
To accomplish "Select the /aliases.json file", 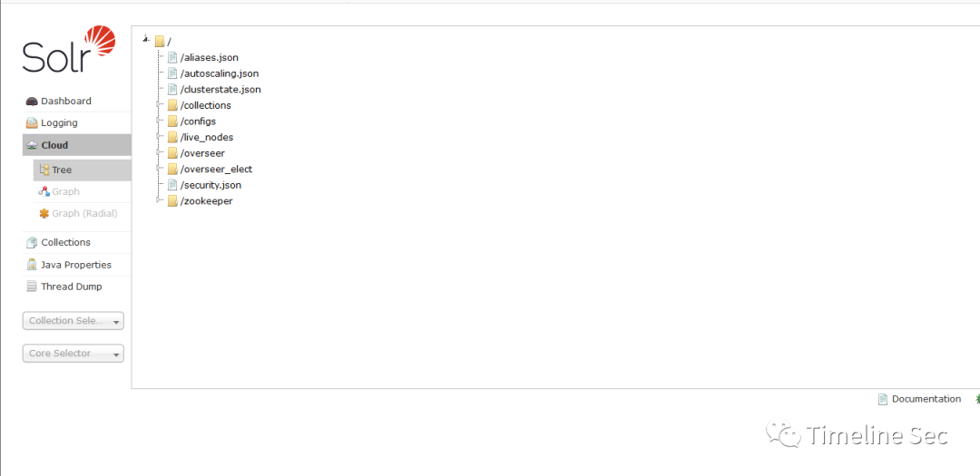I will (x=209, y=58).
